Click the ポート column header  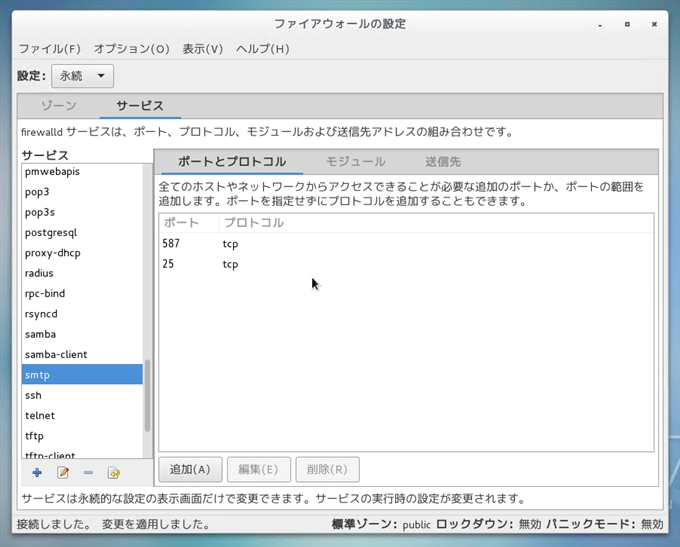pos(189,223)
